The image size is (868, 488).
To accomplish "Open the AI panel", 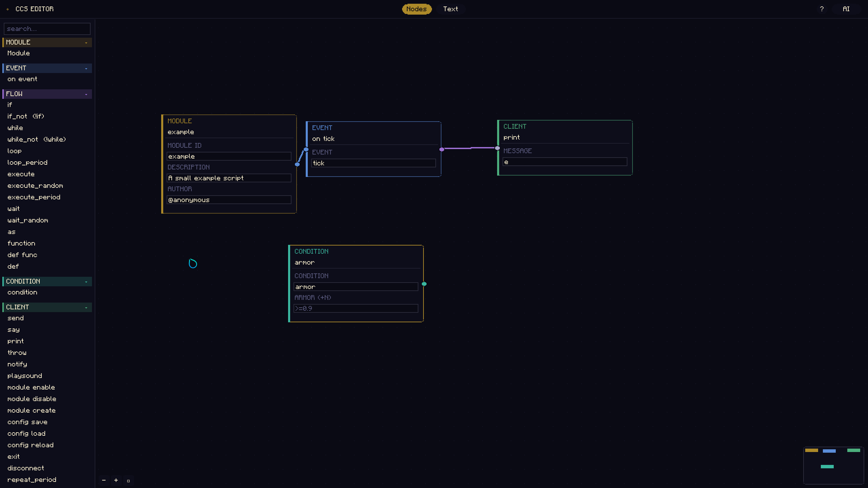I will 846,9.
